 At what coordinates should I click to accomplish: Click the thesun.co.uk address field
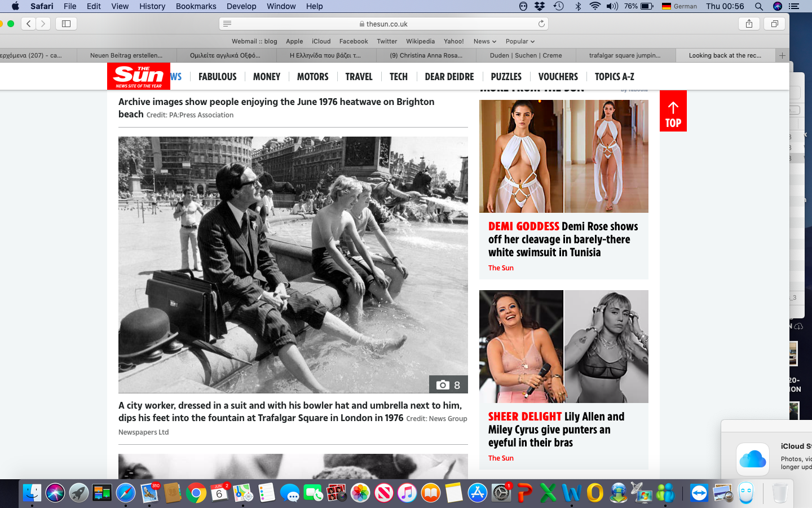(383, 24)
